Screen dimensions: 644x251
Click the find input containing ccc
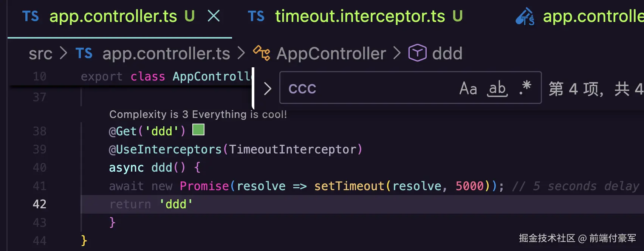coord(370,88)
